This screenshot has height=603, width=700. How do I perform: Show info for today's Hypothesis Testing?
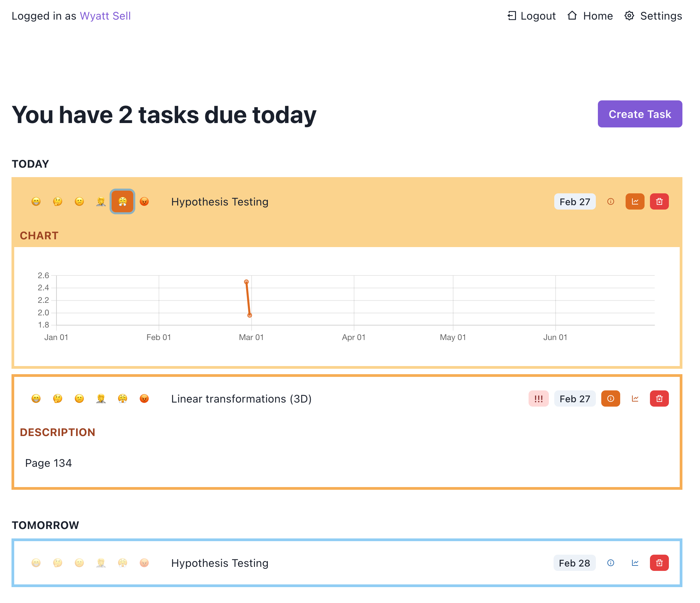click(610, 202)
